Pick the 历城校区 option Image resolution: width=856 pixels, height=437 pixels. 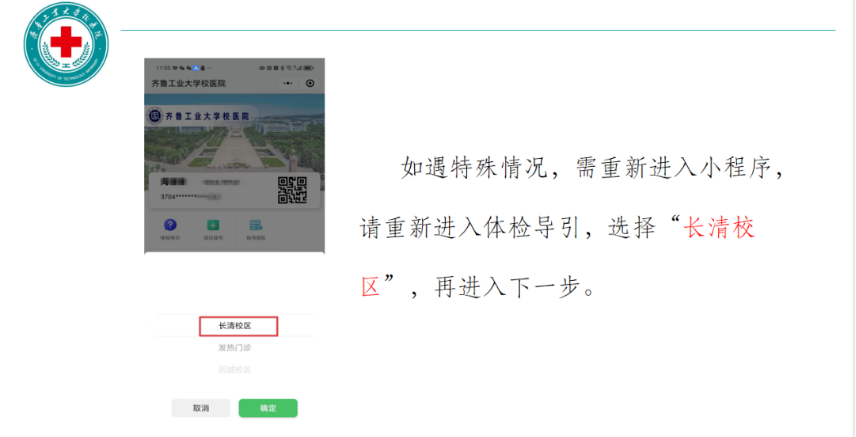[236, 369]
